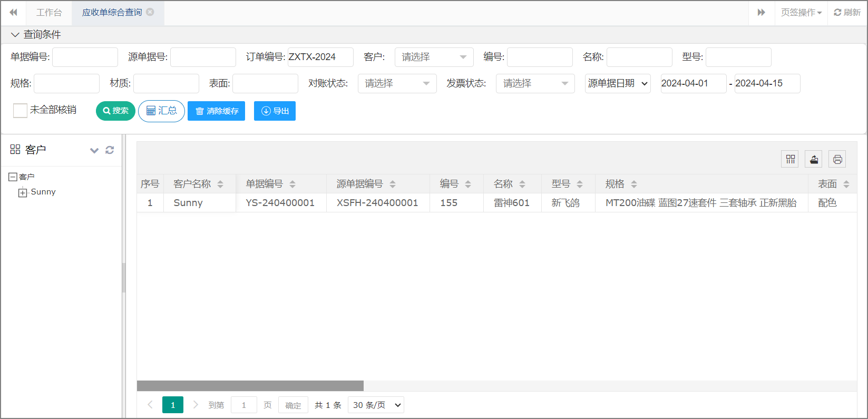Switch to the 工作台 tab

(49, 13)
